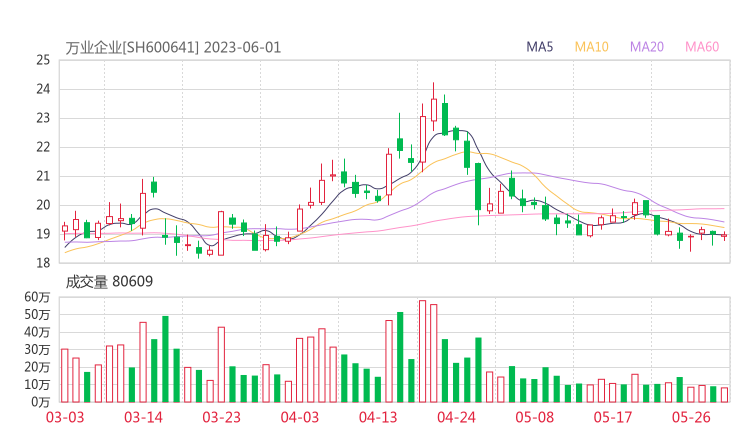Click the price axis value 23
740x440 pixels.
[43, 118]
